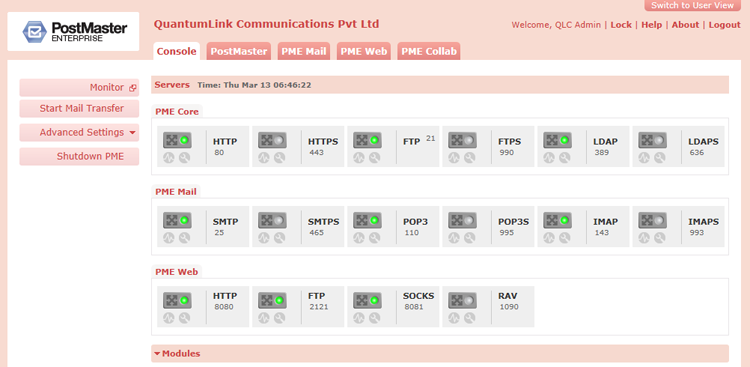Toggle PME Web FTP 2121 server switch
Image resolution: width=750 pixels, height=367 pixels.
point(272,300)
